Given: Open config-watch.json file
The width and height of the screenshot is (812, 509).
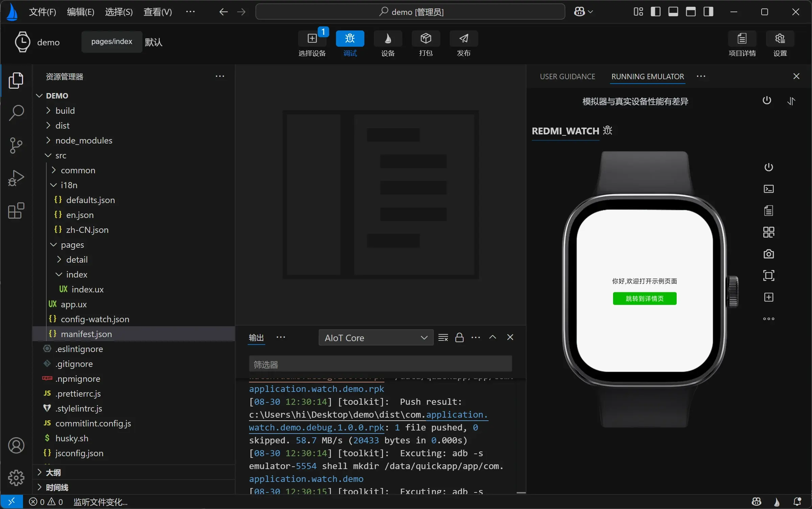Looking at the screenshot, I should [x=134, y=319].
